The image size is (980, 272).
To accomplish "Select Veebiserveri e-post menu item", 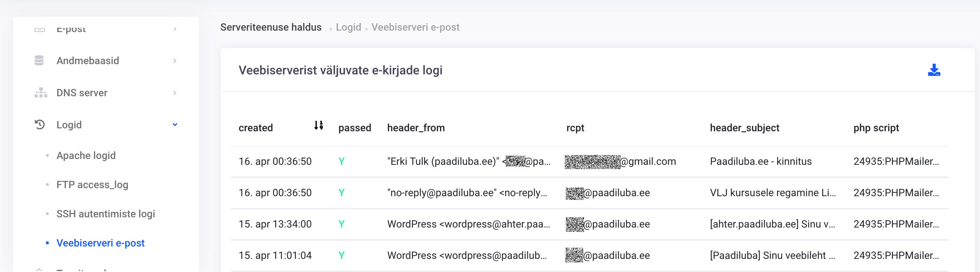I will 101,243.
